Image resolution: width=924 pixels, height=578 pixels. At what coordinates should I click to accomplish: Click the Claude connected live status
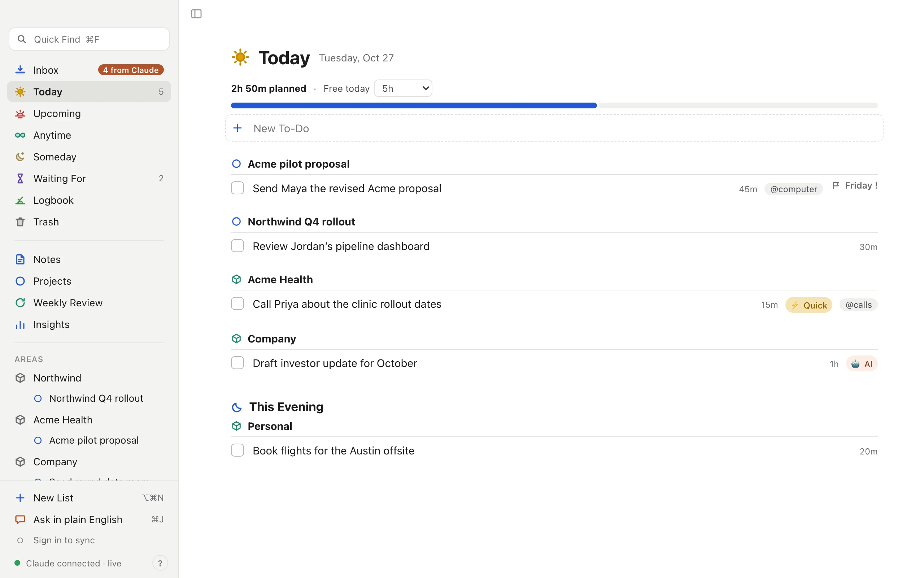coord(68,563)
